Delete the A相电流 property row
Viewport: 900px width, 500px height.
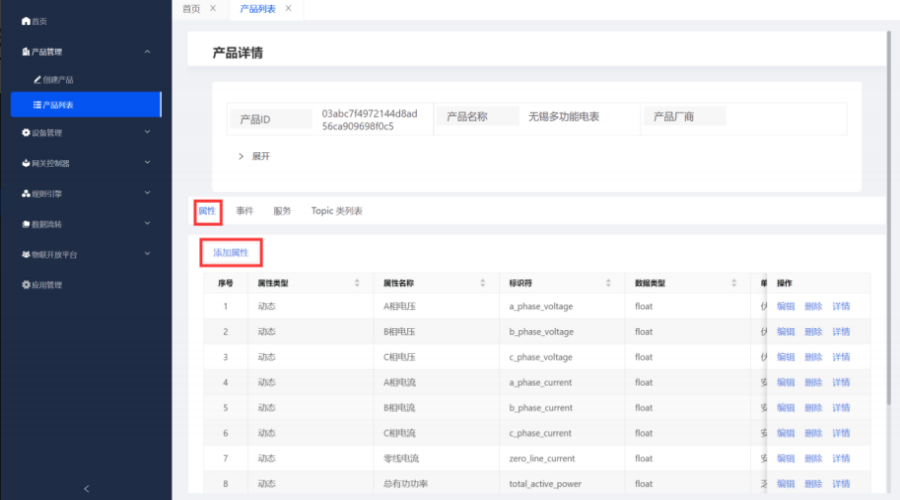point(813,382)
